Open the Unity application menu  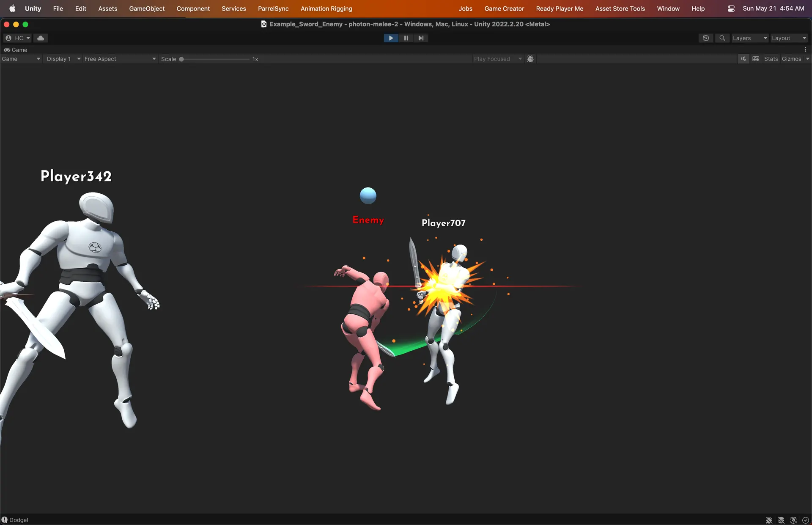(x=33, y=8)
